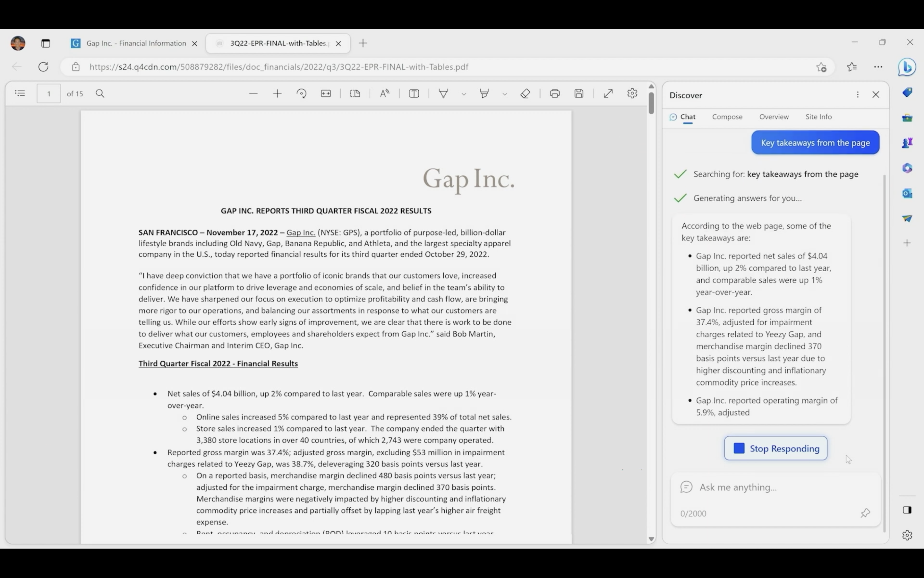Follow the Gap Inc. hyperlink in PDF
Screen dimensions: 924x578
(x=301, y=232)
